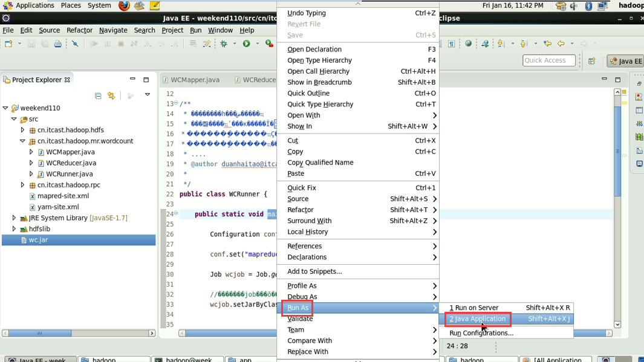
Task: Click Open Declaration in context menu
Action: tap(358, 49)
